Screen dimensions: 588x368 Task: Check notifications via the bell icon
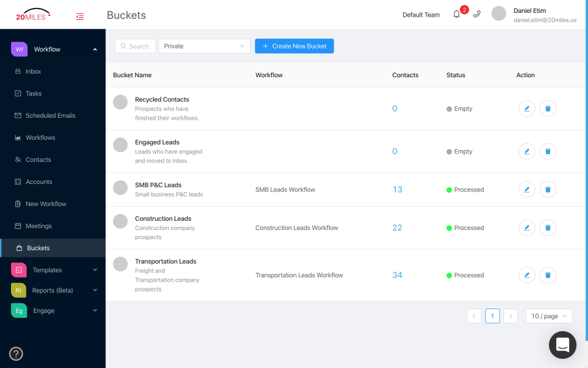[456, 13]
